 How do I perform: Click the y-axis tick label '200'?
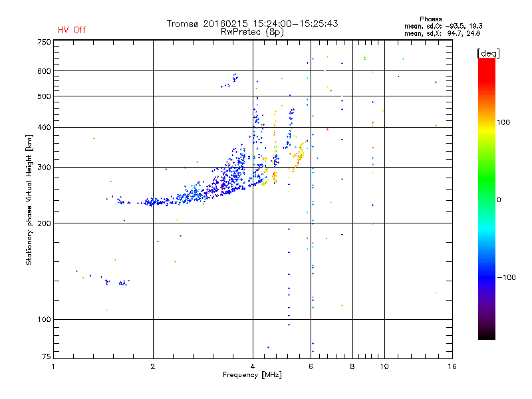tap(44, 223)
